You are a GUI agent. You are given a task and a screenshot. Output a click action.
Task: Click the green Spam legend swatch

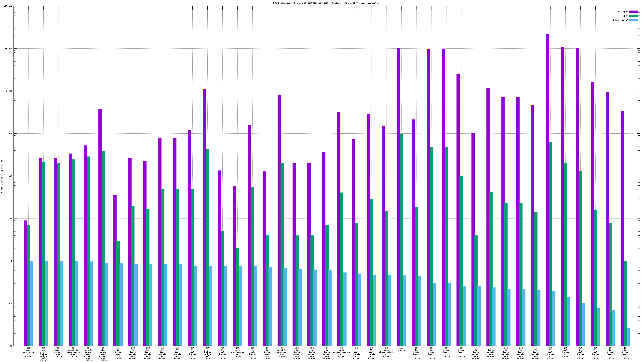point(633,16)
